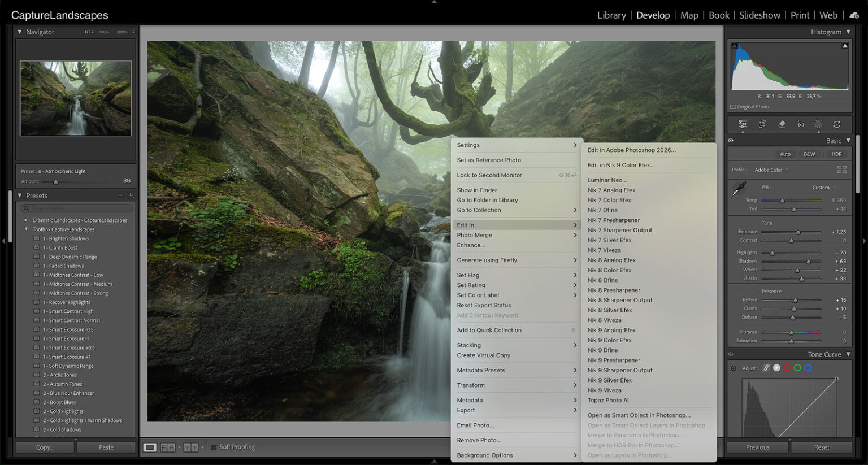This screenshot has height=465, width=868.
Task: Toggle the shadow clipping indicator in histogram
Action: [x=734, y=45]
